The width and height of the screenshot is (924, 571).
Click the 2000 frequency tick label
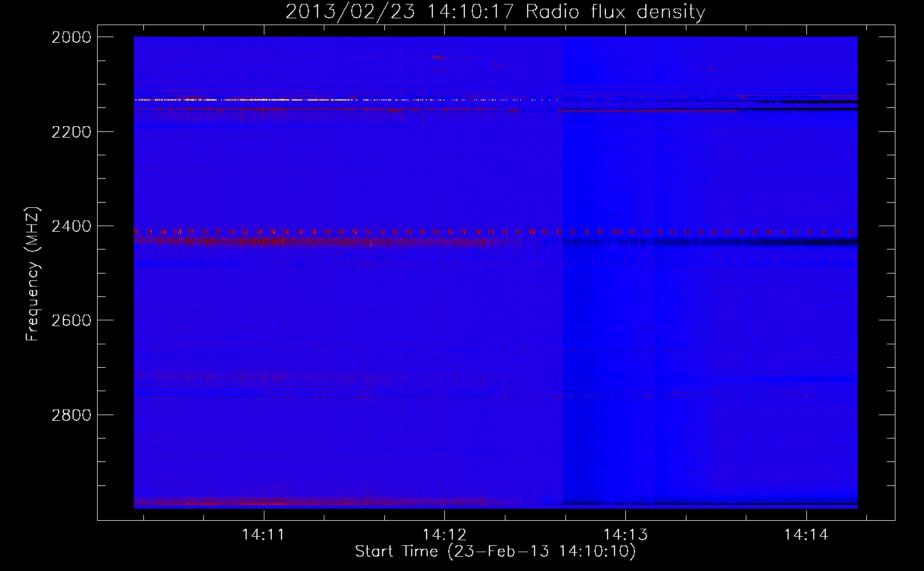pos(71,38)
